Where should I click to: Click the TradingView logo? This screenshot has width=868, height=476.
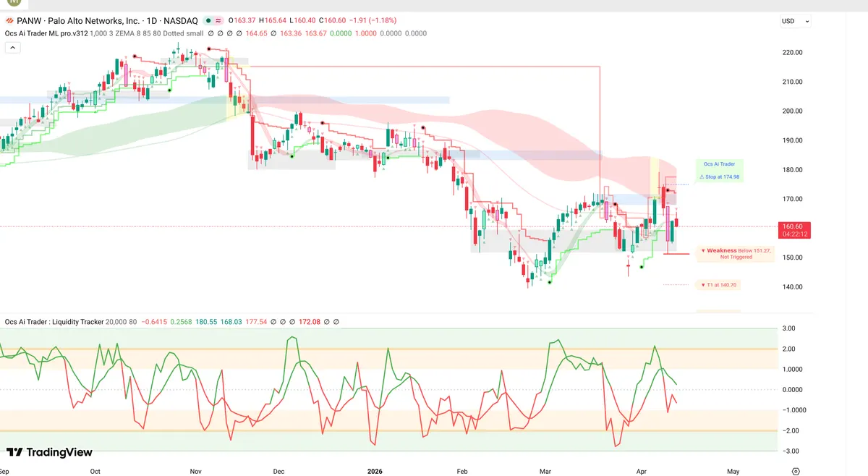[x=49, y=452]
